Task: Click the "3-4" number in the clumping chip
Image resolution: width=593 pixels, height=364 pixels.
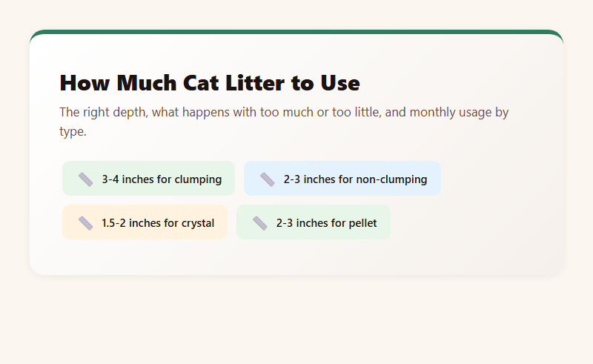Action: click(x=110, y=179)
